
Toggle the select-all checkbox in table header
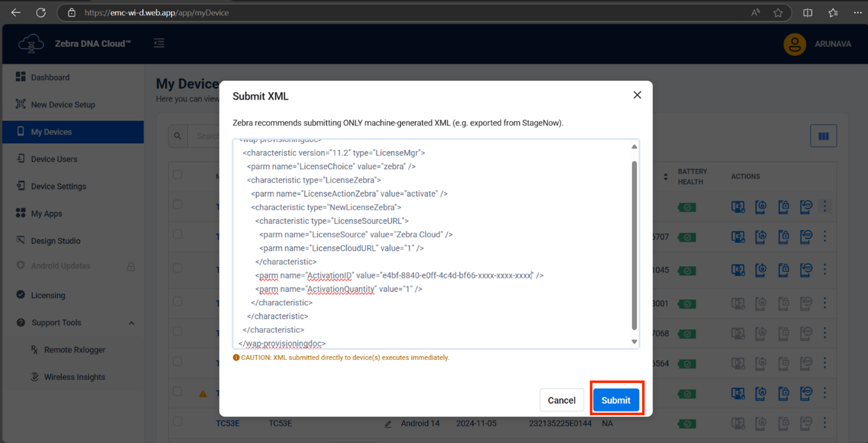coord(177,174)
